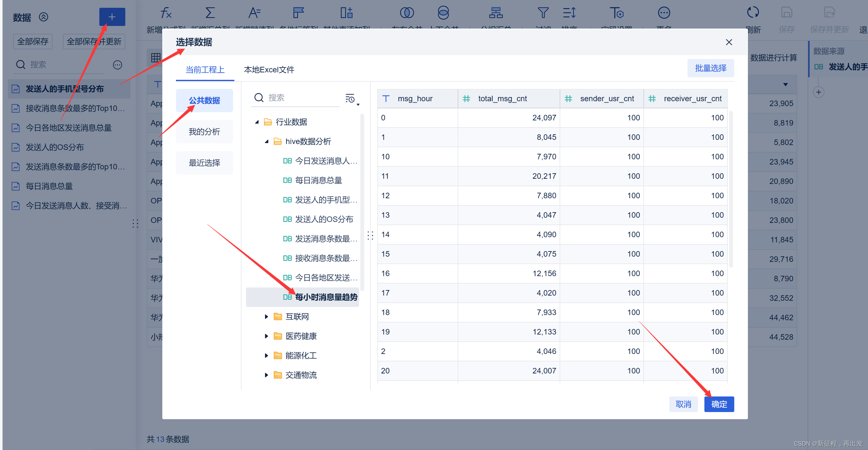This screenshot has width=868, height=450.
Task: Click the 条件标签列 flag icon
Action: tap(299, 13)
